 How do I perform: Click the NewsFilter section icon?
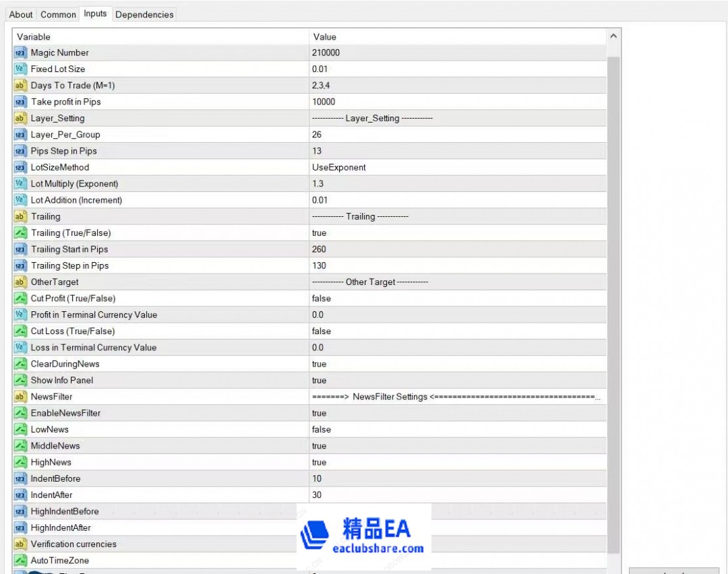pos(20,397)
